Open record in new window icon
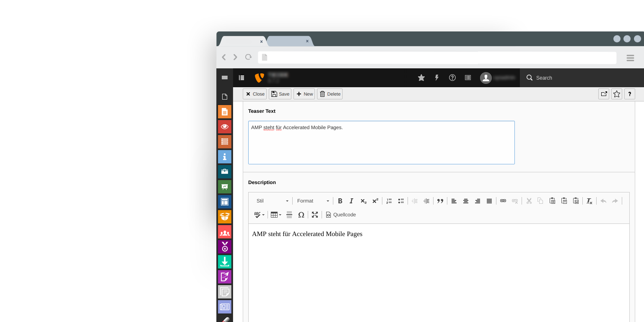 coord(604,94)
